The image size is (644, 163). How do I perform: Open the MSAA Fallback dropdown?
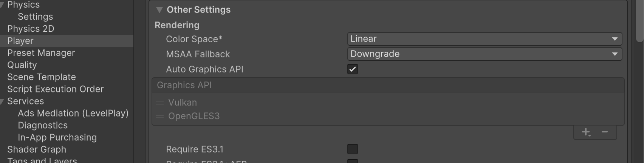click(484, 54)
